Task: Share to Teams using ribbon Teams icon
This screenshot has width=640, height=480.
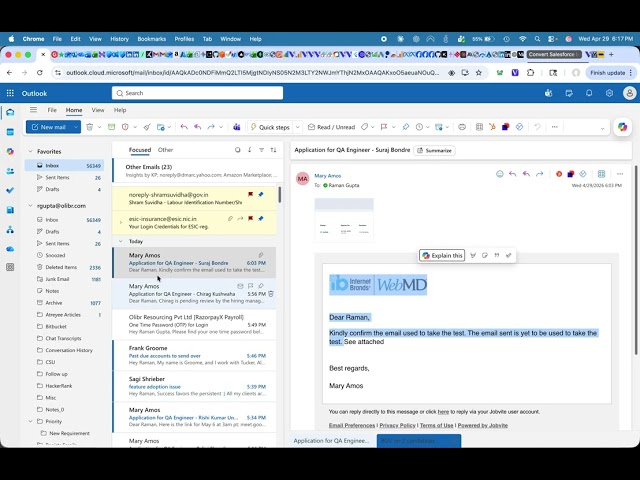Action: pyautogui.click(x=237, y=127)
